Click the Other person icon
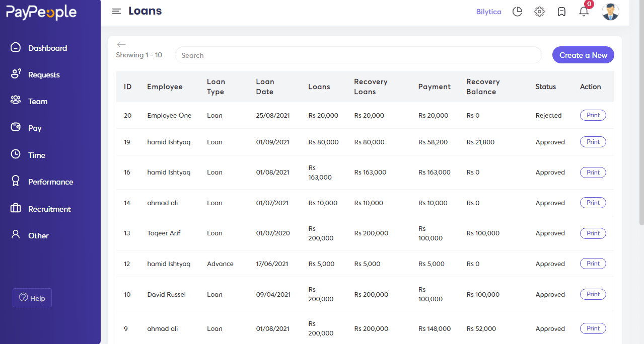644x344 pixels. coord(16,235)
